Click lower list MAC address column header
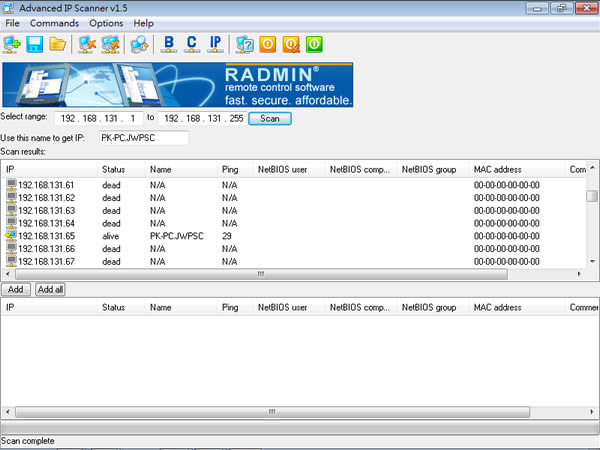Viewport: 600px width, 450px height. 517,307
